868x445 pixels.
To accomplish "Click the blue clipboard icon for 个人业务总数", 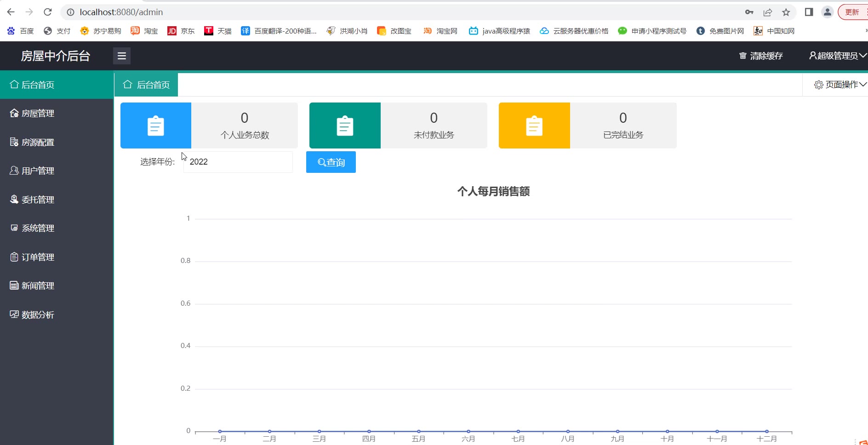I will 156,126.
